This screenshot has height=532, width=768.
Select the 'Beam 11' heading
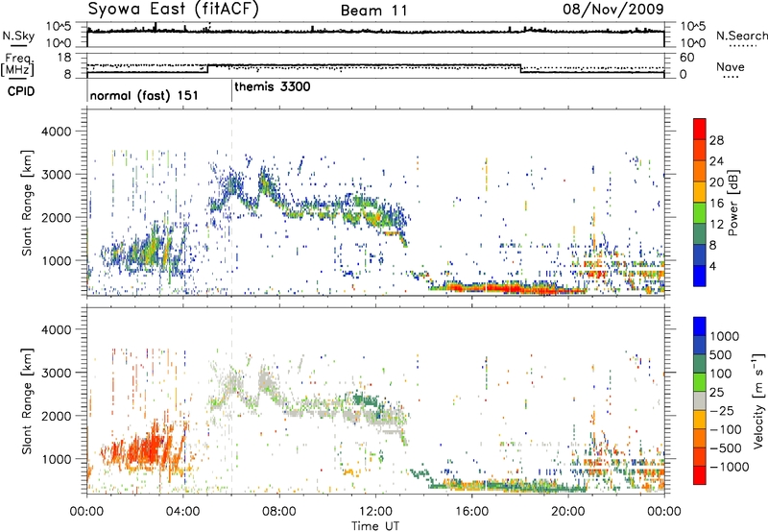pyautogui.click(x=374, y=11)
